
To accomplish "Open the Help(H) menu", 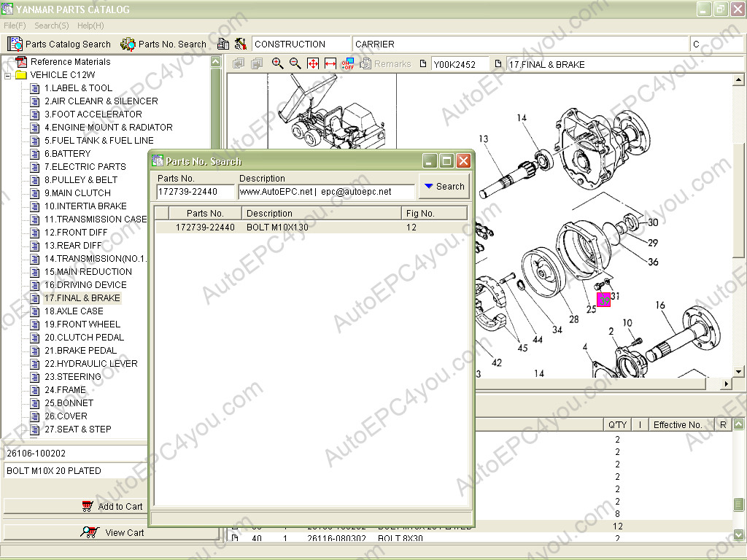I will 90,26.
